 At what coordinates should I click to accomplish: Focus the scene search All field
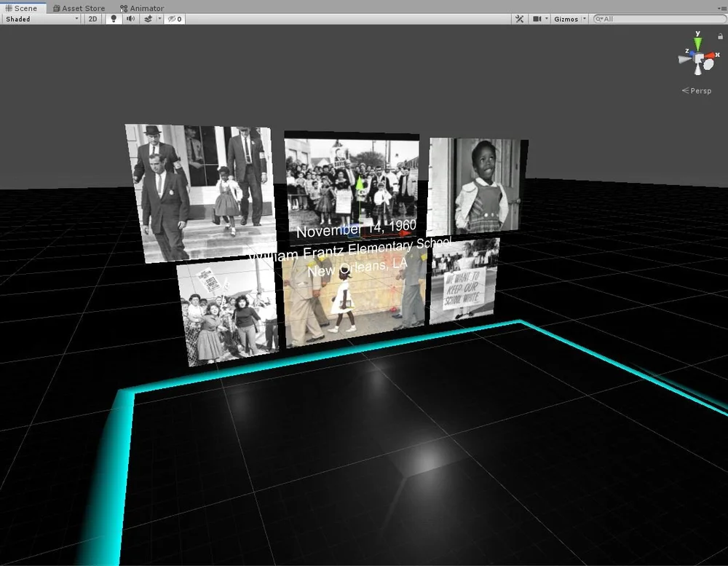tap(660, 19)
